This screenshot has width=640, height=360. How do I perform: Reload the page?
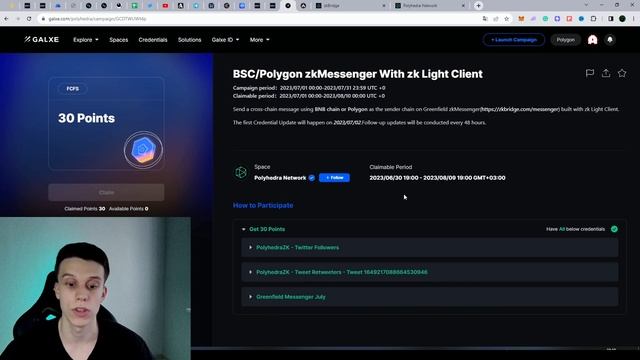[x=29, y=19]
